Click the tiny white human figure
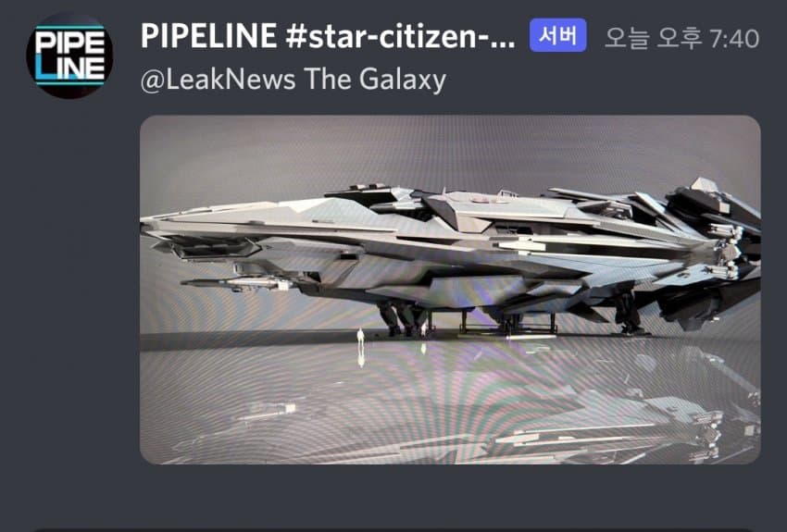This screenshot has height=532, width=787. point(360,337)
